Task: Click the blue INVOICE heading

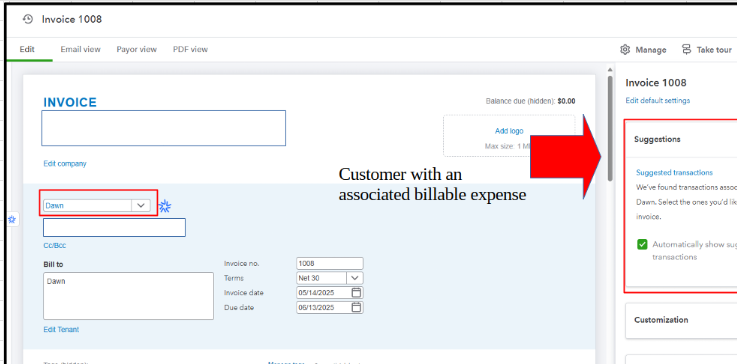Action: tap(70, 103)
